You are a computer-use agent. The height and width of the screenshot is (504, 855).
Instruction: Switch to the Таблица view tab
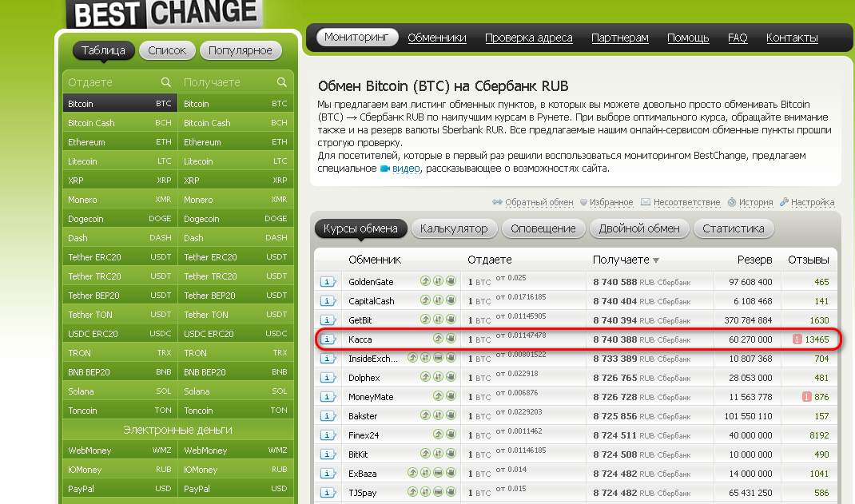coord(103,50)
